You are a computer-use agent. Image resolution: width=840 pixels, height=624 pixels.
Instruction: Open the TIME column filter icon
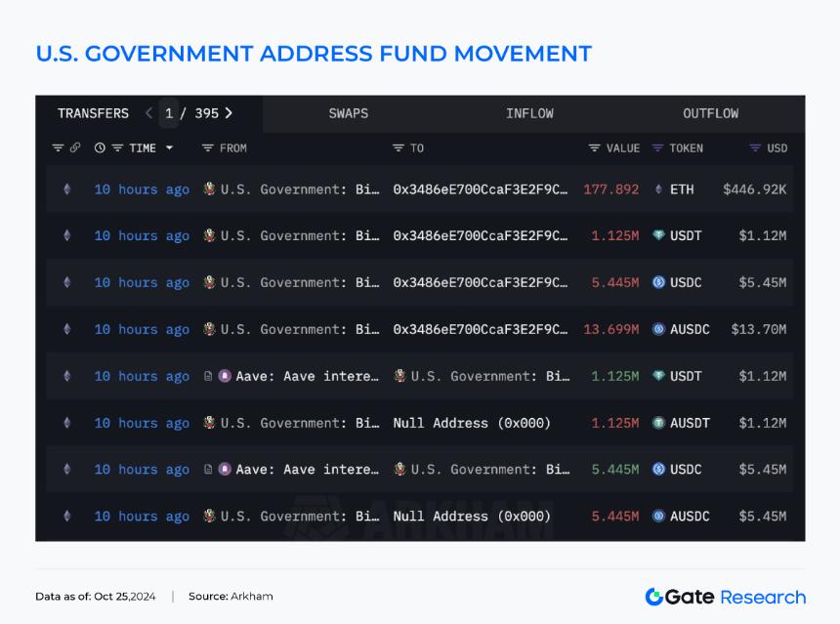coord(117,147)
